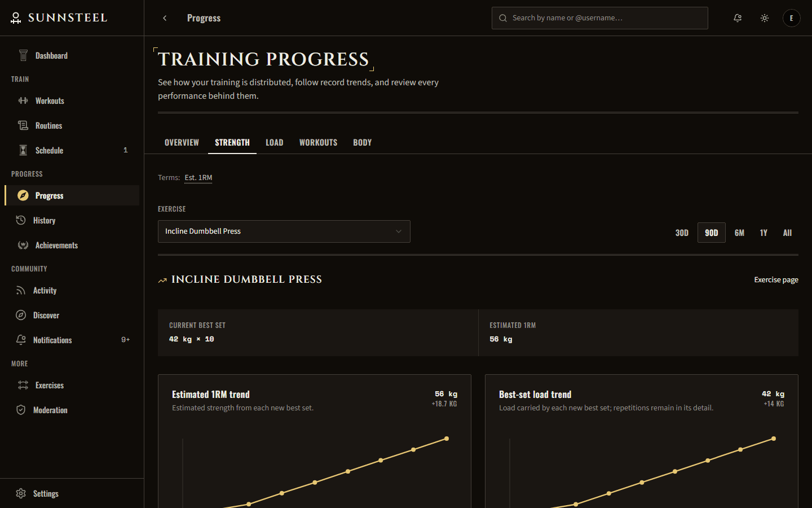Click the Est. 1RM term link

(198, 178)
